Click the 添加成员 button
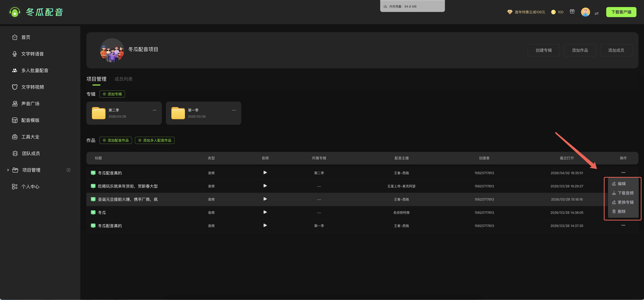The height and width of the screenshot is (300, 644). (x=616, y=50)
